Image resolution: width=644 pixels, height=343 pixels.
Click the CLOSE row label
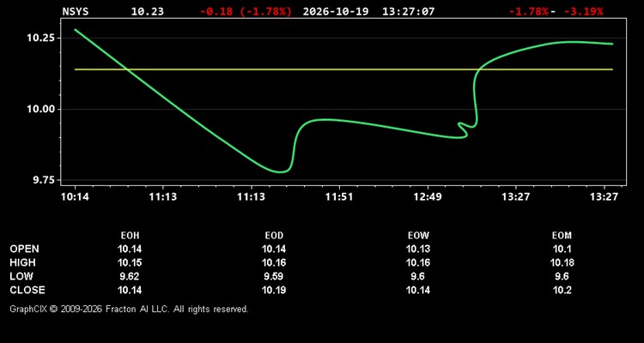[x=27, y=290]
